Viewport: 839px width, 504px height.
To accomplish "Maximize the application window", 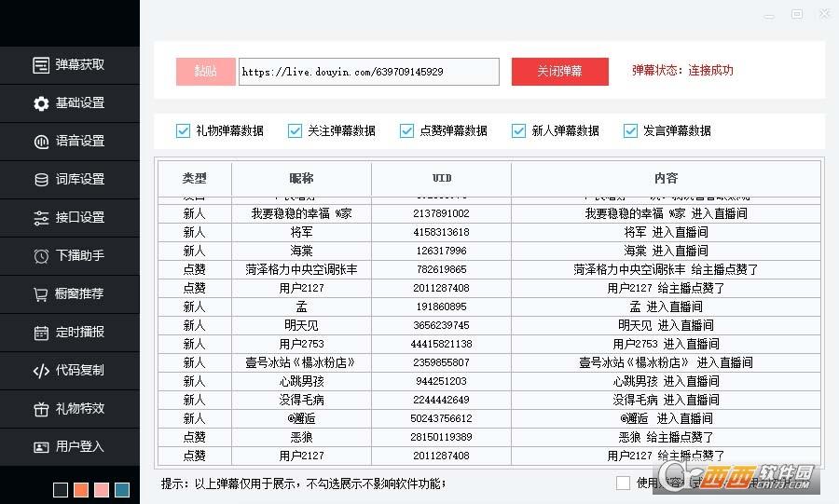I will (797, 14).
